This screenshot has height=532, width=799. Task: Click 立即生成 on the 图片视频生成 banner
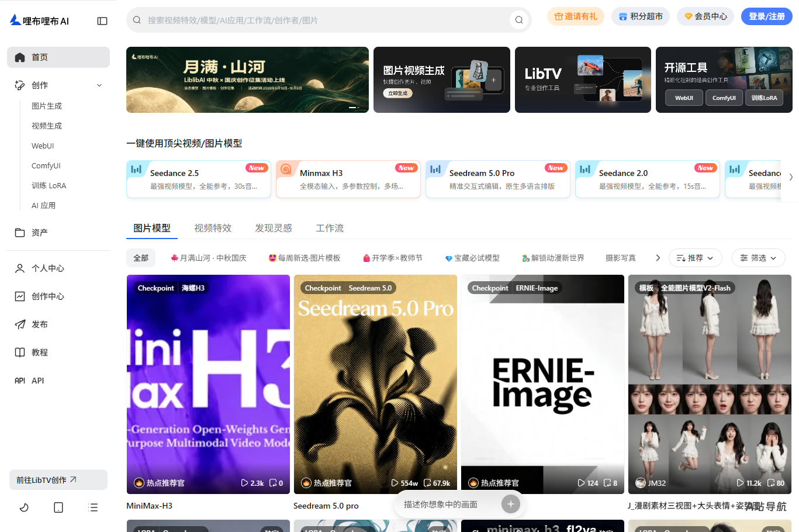point(398,93)
